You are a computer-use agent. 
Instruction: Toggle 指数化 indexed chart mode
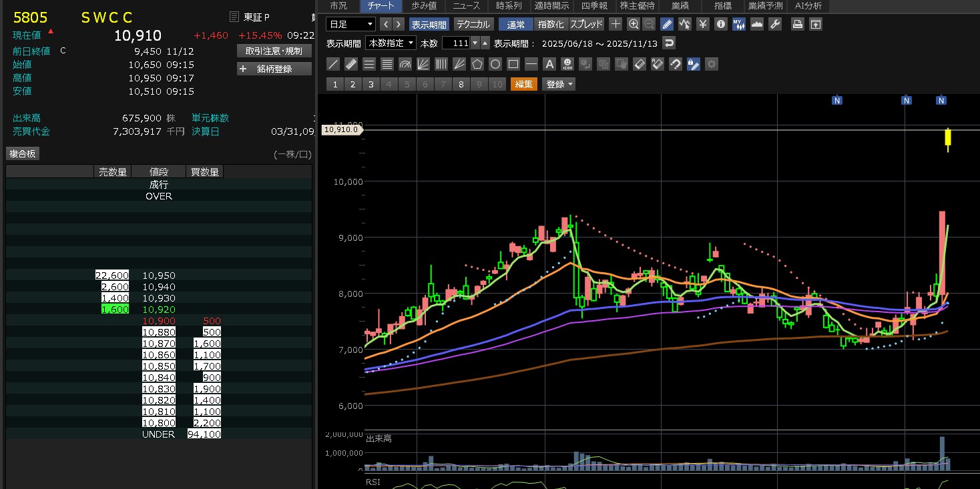[551, 24]
